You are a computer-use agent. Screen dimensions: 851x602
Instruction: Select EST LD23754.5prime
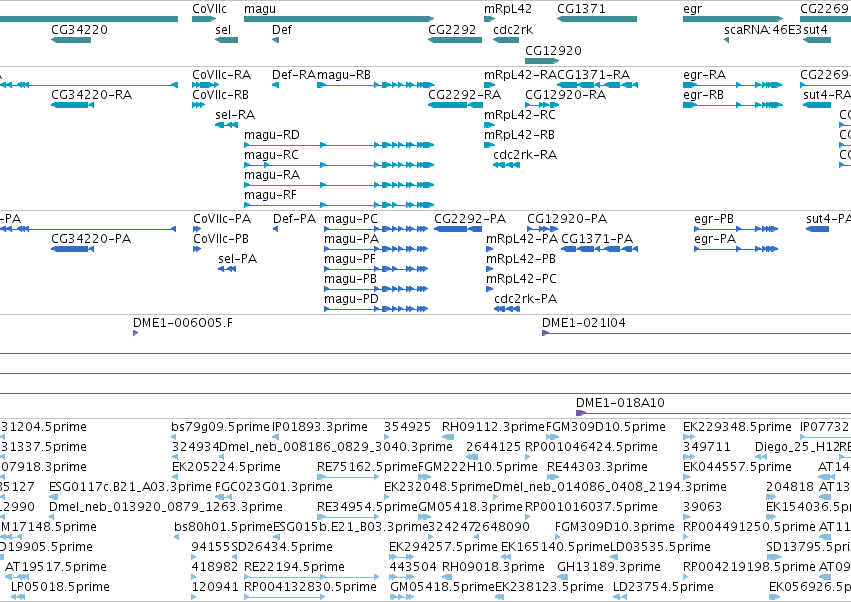(663, 587)
